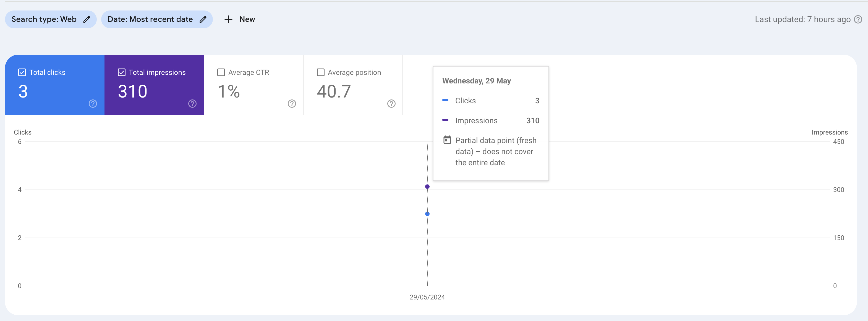The image size is (868, 321).
Task: Switch to the Average CTR card
Action: point(253,85)
